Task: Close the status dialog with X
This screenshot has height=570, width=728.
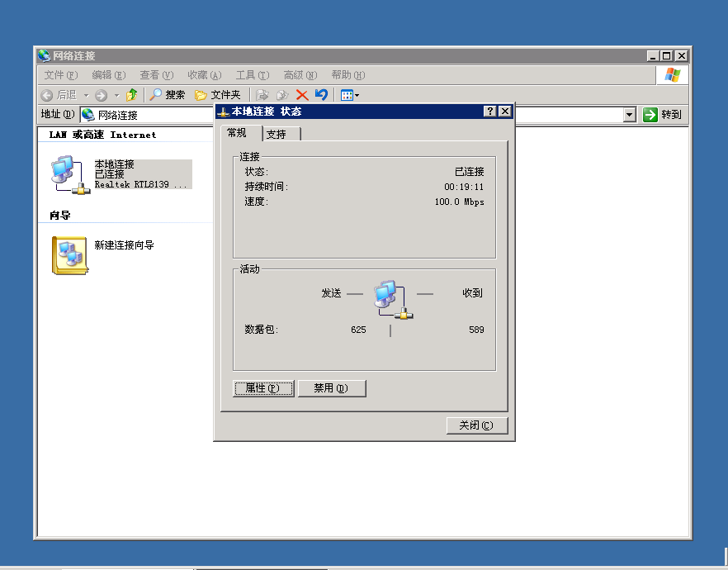Action: click(504, 112)
